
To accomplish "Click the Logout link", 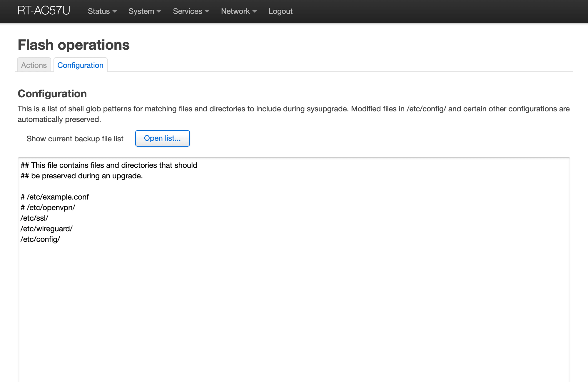I will point(280,11).
